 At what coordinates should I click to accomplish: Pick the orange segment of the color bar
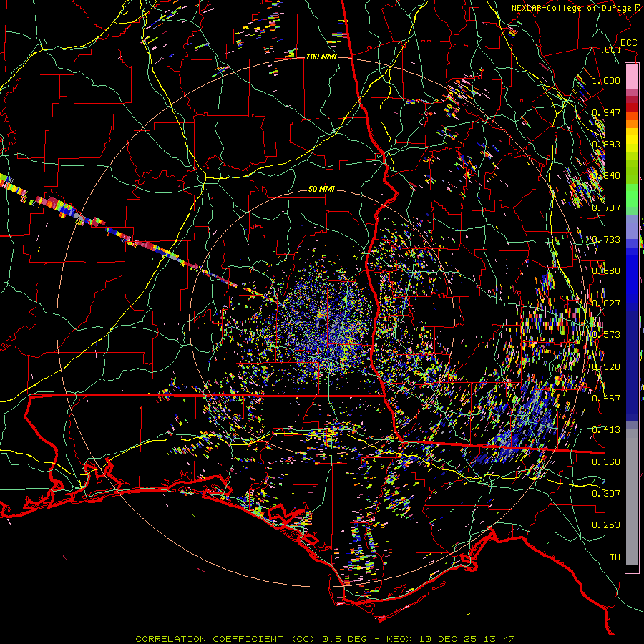[632, 120]
